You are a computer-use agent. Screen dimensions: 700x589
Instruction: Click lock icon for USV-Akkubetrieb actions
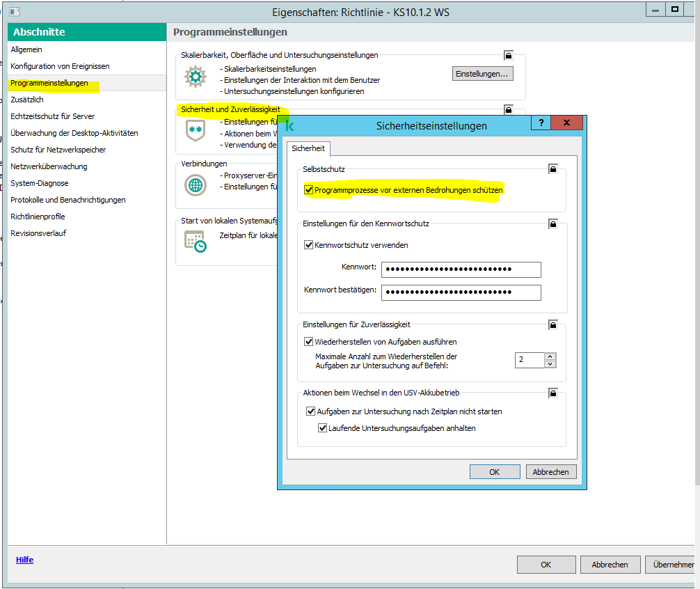point(552,393)
